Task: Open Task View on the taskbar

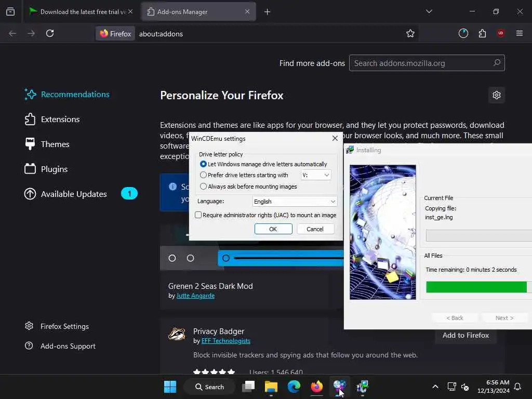Action: 248,387
